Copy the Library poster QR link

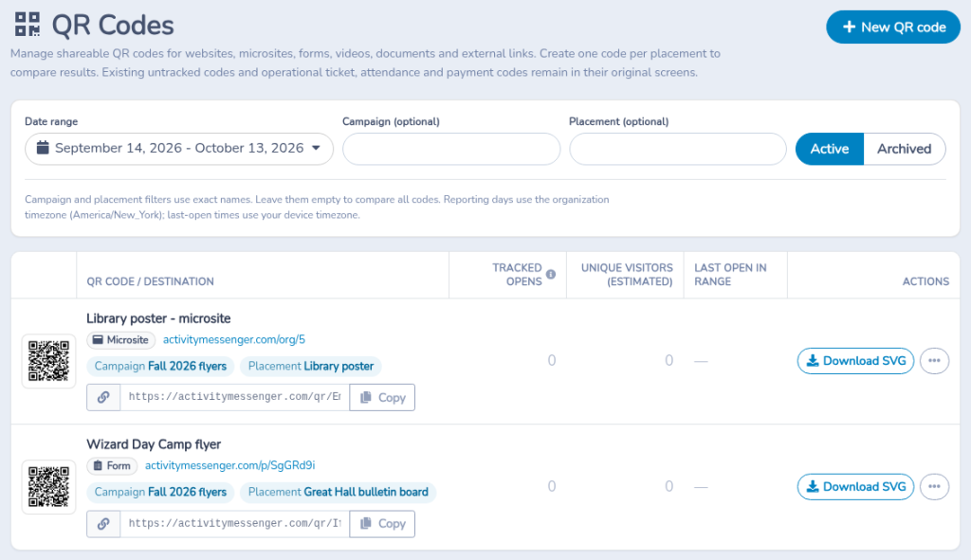click(382, 397)
